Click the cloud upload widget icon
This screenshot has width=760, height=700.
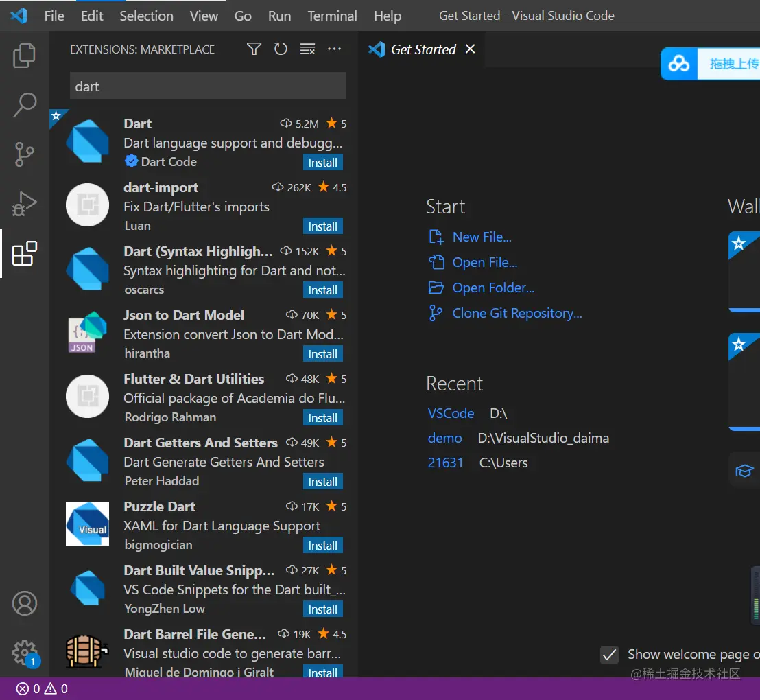[x=678, y=64]
